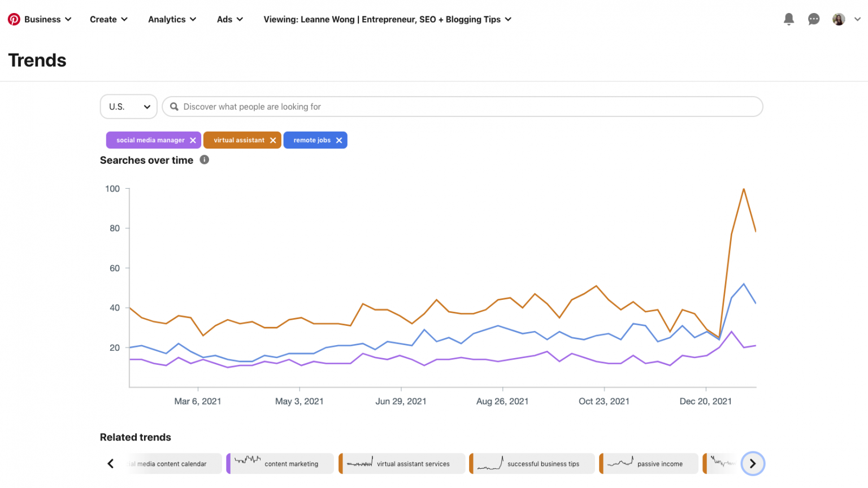Click the Discover what people are looking for field
This screenshot has width=868, height=488.
[462, 106]
